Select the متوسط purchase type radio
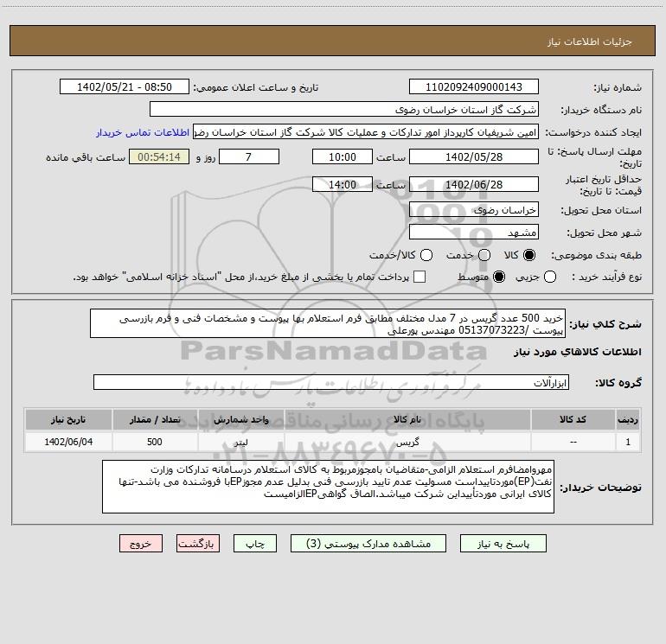Screen dimensions: 666x644 pos(499,277)
